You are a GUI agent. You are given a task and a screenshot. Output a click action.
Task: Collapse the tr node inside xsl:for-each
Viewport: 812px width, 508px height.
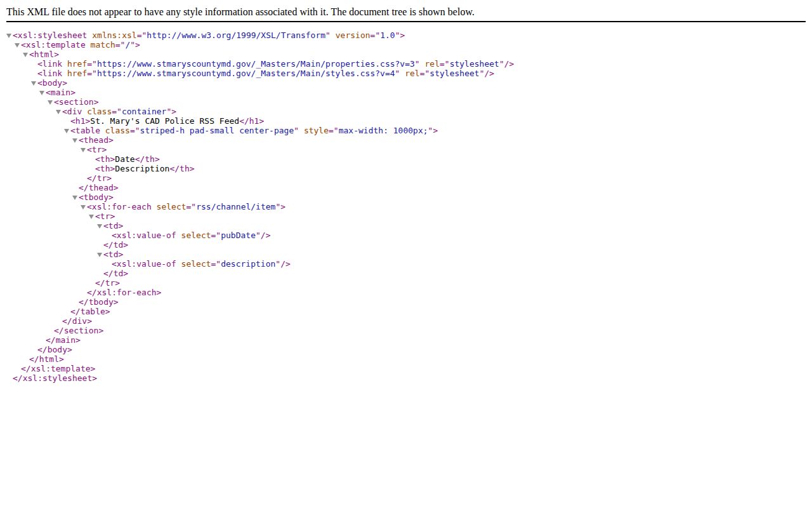tap(91, 217)
